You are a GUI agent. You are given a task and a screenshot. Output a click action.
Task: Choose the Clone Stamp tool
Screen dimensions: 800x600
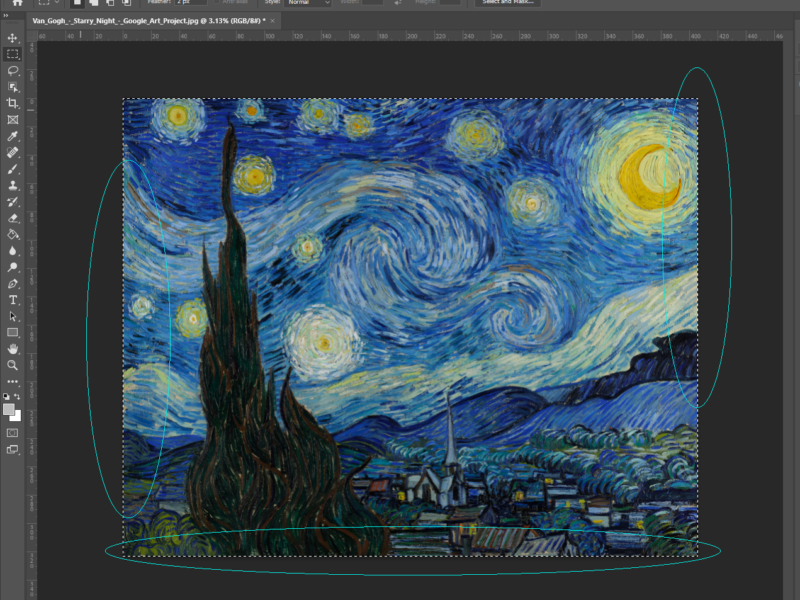point(13,185)
